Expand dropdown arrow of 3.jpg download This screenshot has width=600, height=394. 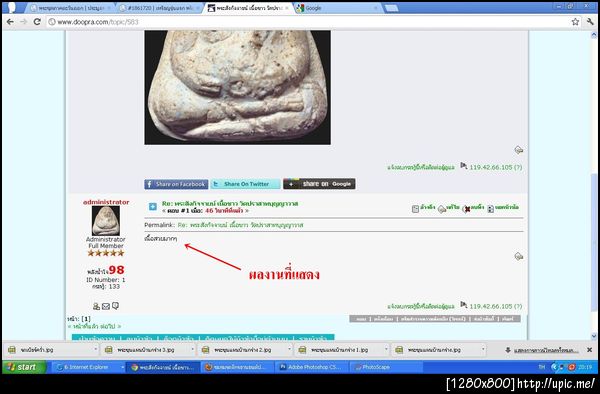[x=192, y=350]
